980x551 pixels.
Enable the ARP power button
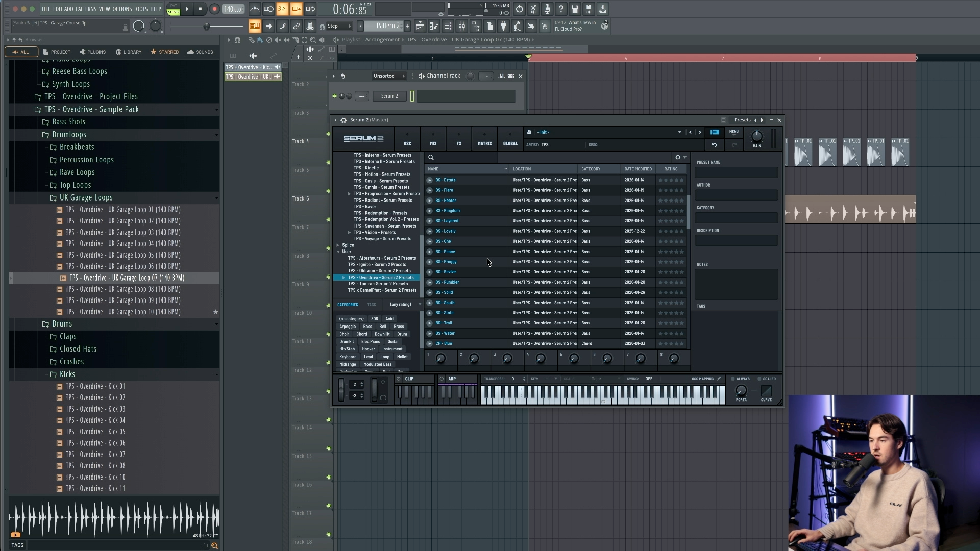[442, 379]
